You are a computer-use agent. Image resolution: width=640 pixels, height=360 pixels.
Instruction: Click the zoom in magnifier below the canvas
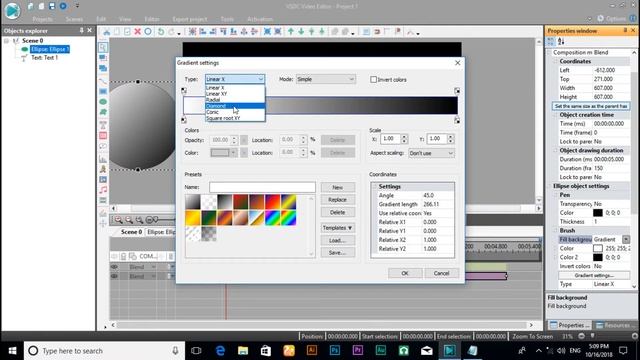pyautogui.click(x=119, y=220)
